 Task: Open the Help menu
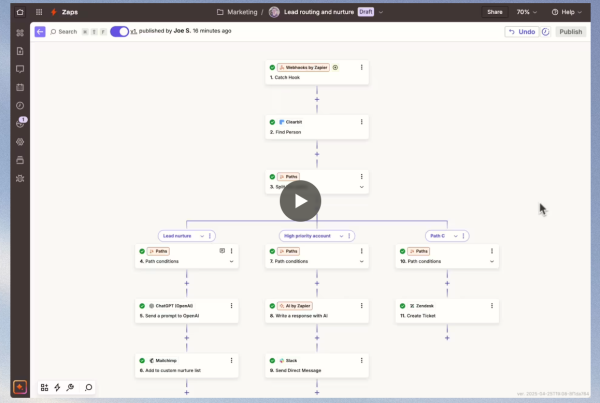pos(567,12)
